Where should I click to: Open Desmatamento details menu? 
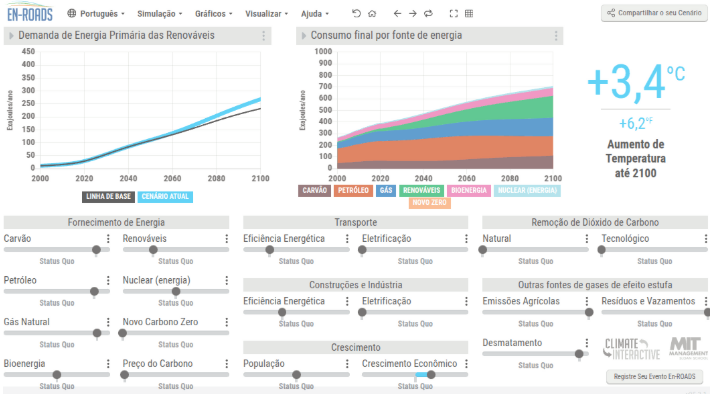(x=586, y=343)
